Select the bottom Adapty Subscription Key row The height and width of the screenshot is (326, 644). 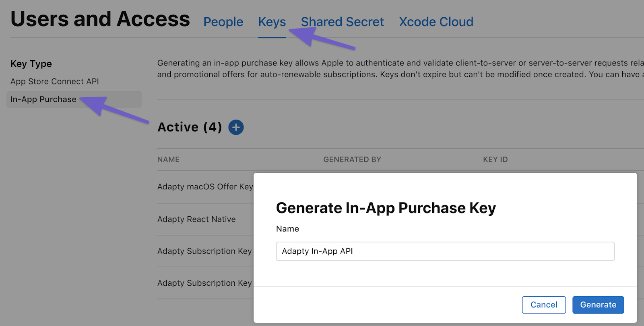(204, 283)
